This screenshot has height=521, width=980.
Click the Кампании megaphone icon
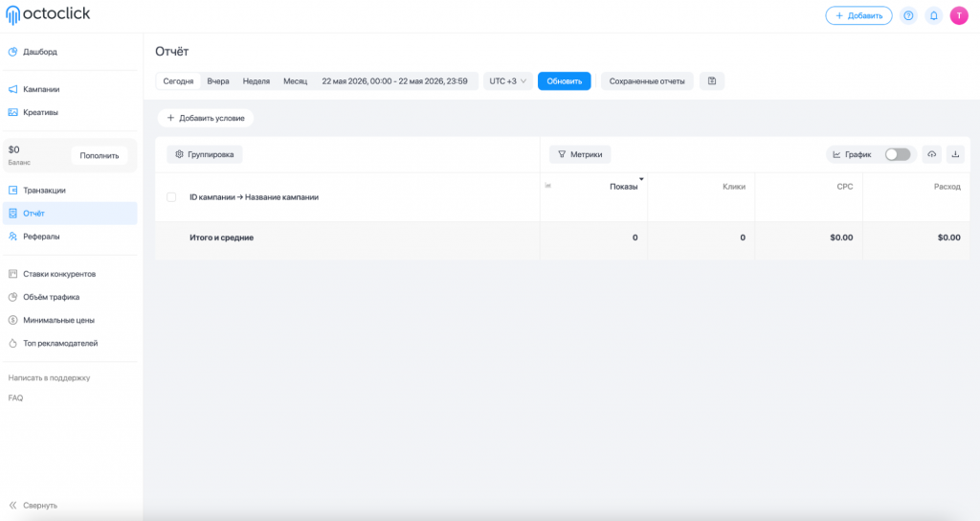pyautogui.click(x=12, y=89)
